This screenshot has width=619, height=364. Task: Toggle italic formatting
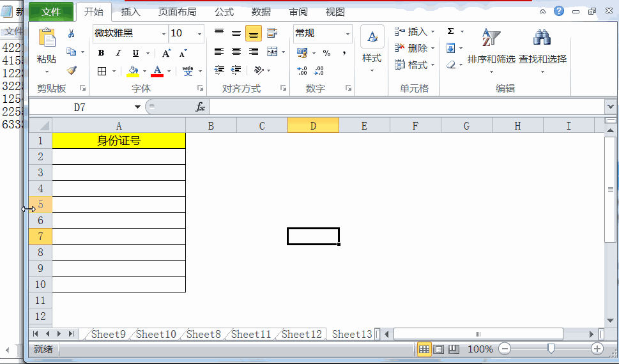[x=118, y=53]
